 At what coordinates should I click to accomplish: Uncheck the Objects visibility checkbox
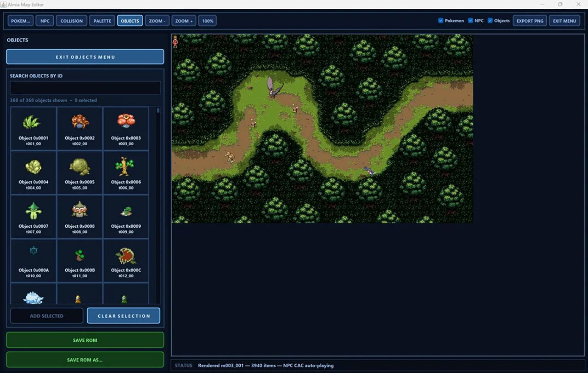click(x=490, y=21)
